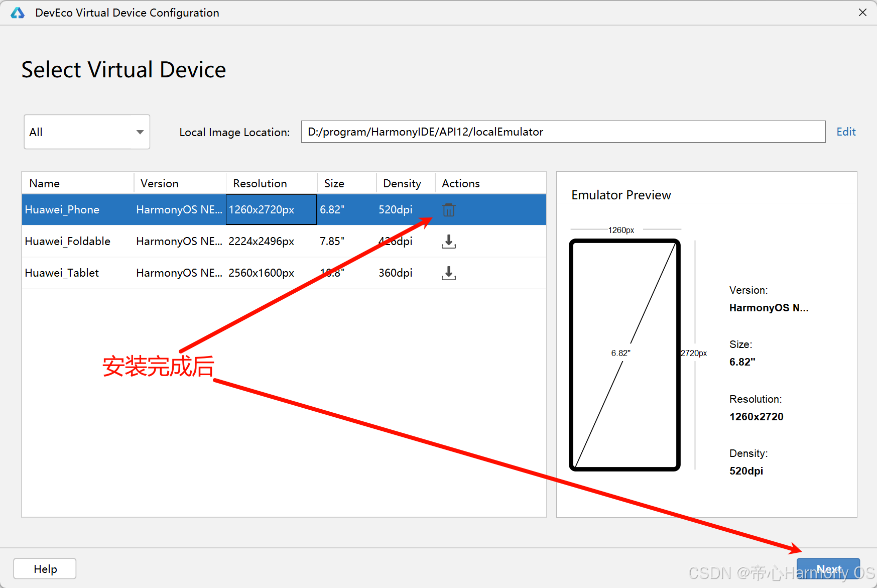Viewport: 877px width, 588px height.
Task: Click the Edit link for image location
Action: click(x=846, y=132)
